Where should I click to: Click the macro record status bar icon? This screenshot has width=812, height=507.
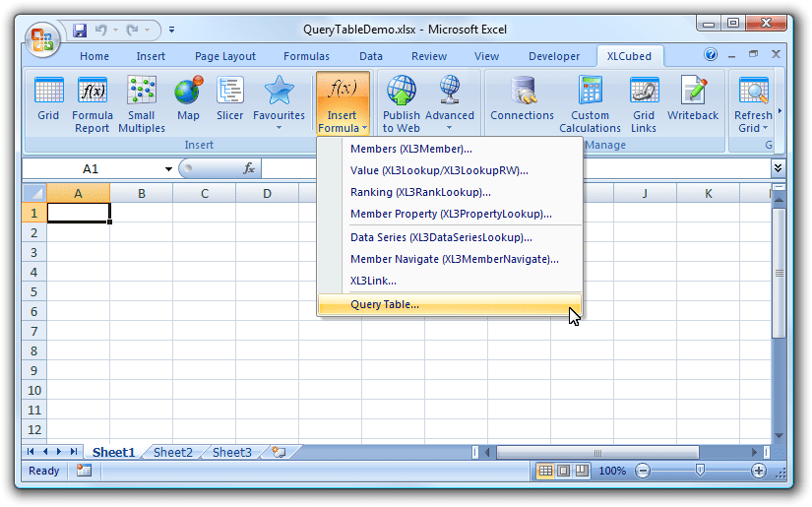point(84,471)
